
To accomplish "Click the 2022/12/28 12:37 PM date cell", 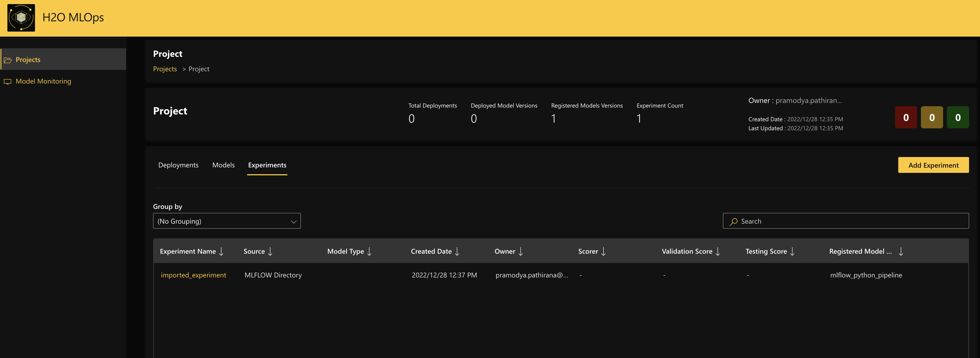I will pos(444,275).
